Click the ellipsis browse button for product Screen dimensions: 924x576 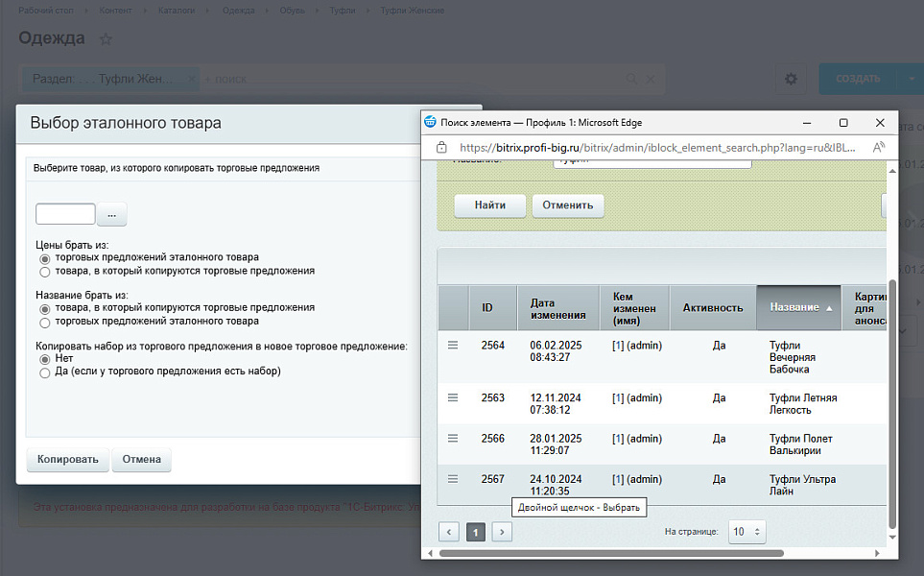coord(111,215)
